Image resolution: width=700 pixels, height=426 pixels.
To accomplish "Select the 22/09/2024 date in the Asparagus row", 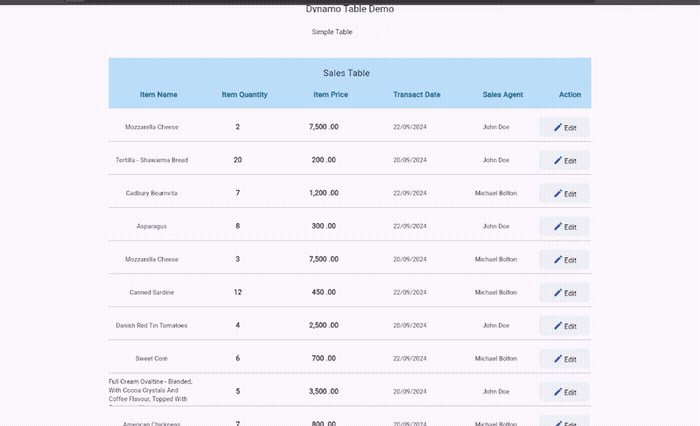I will pos(410,226).
